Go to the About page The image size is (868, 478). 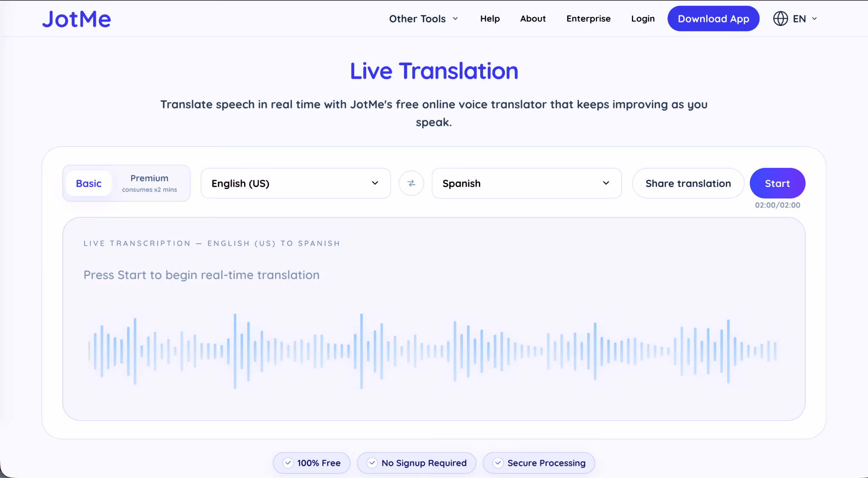point(533,19)
